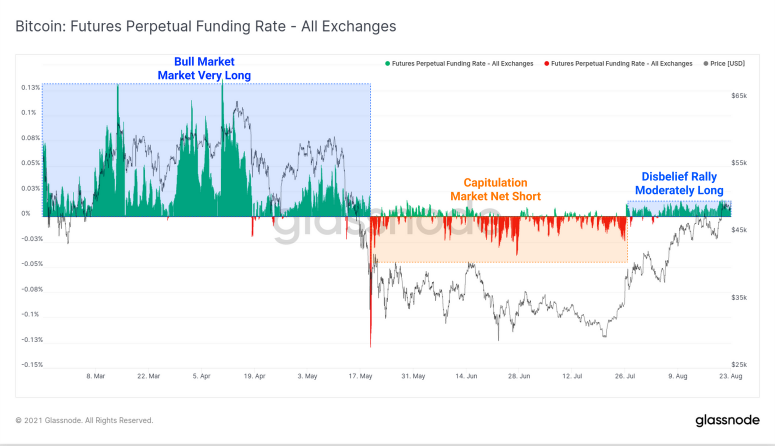The height and width of the screenshot is (446, 775).
Task: Click the gray Price [USD] legend dot
Action: tap(706, 64)
